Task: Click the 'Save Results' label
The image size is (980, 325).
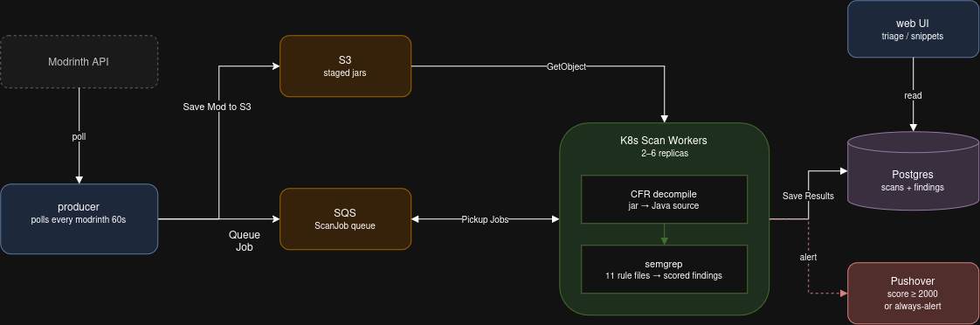Action: pos(808,196)
